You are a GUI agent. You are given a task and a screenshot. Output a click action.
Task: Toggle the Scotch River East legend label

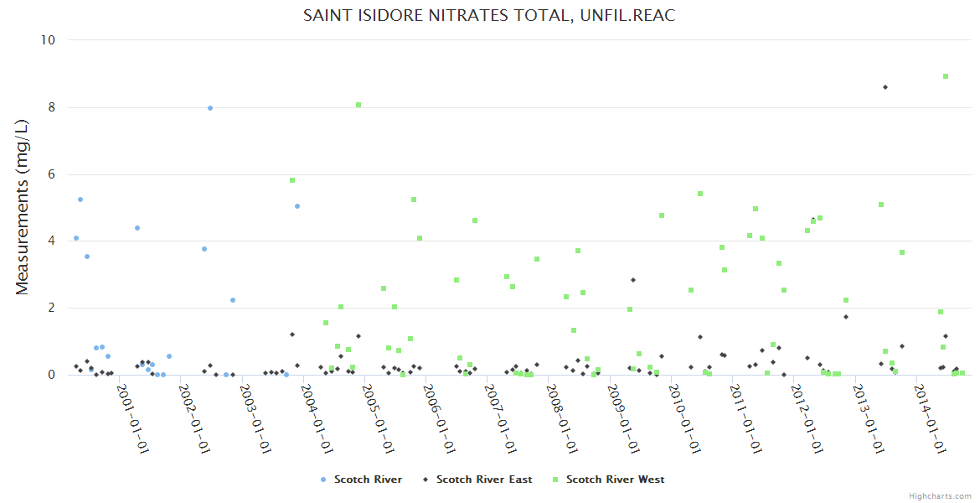pyautogui.click(x=484, y=480)
